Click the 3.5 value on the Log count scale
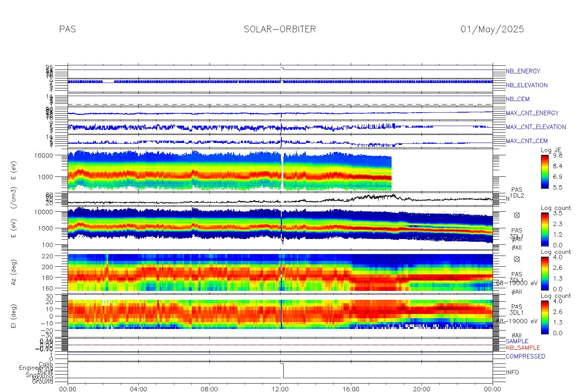Viewport: 581px width, 392px height. tap(558, 213)
